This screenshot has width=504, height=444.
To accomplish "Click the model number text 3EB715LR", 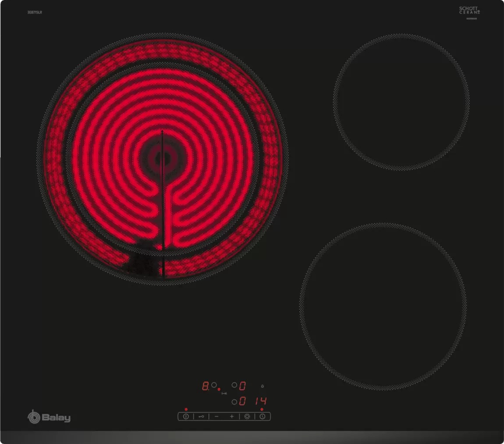I will (34, 12).
